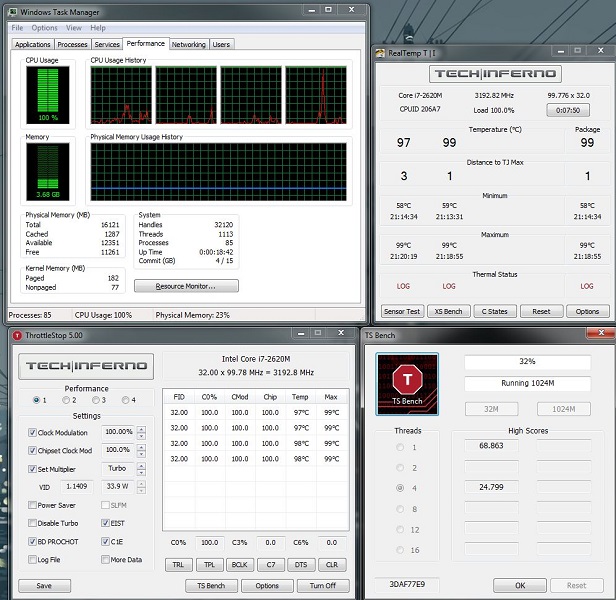Viewport: 616px width, 600px height.
Task: Click the CPU Usage 100% meter
Action: pos(48,95)
